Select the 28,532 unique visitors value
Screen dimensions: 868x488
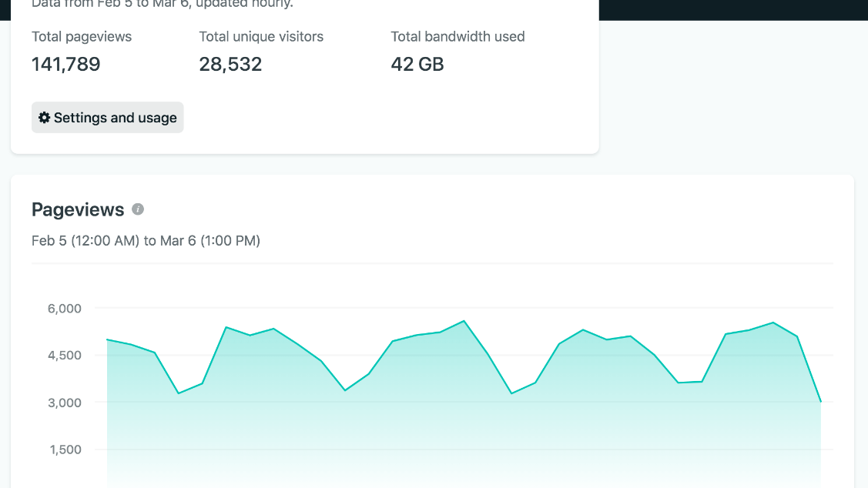coord(230,65)
